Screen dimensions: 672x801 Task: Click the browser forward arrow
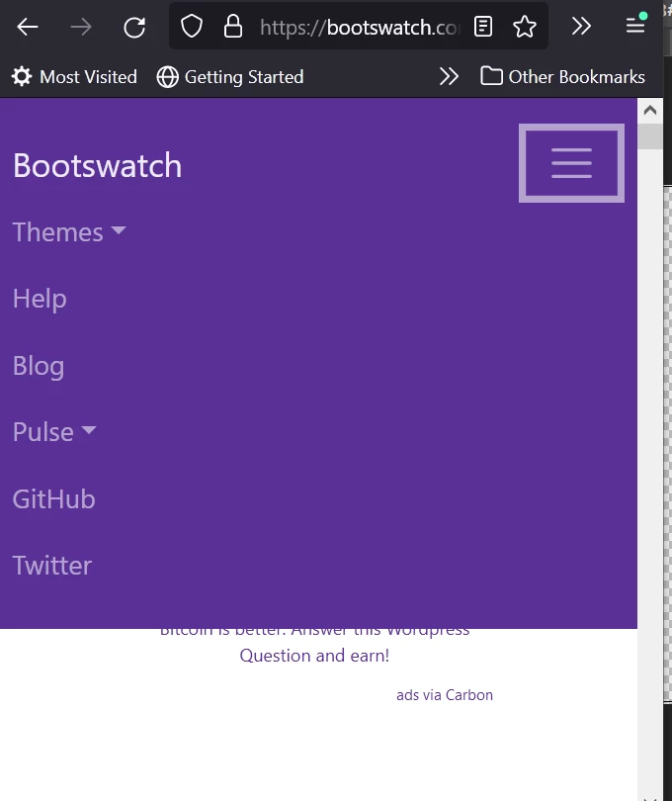pos(81,27)
